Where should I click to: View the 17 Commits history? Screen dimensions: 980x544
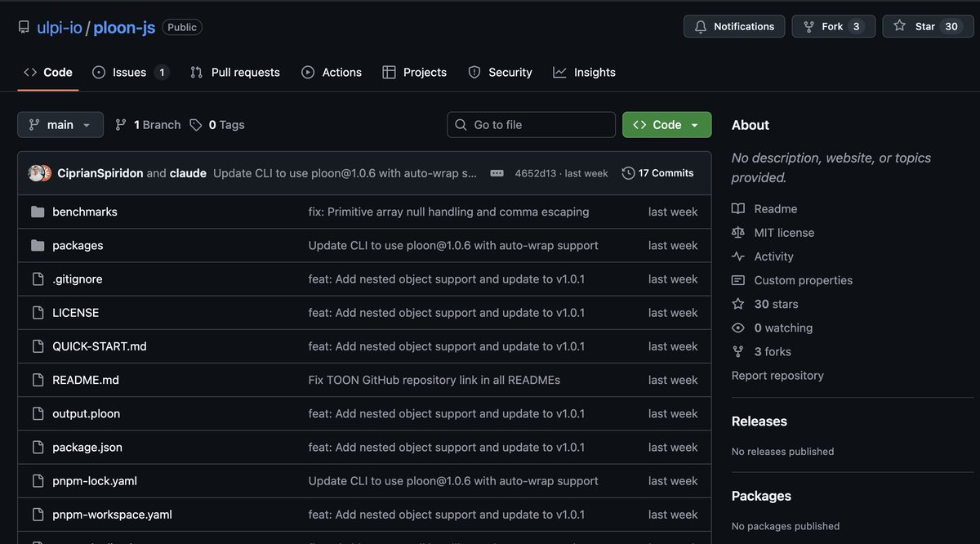click(657, 173)
